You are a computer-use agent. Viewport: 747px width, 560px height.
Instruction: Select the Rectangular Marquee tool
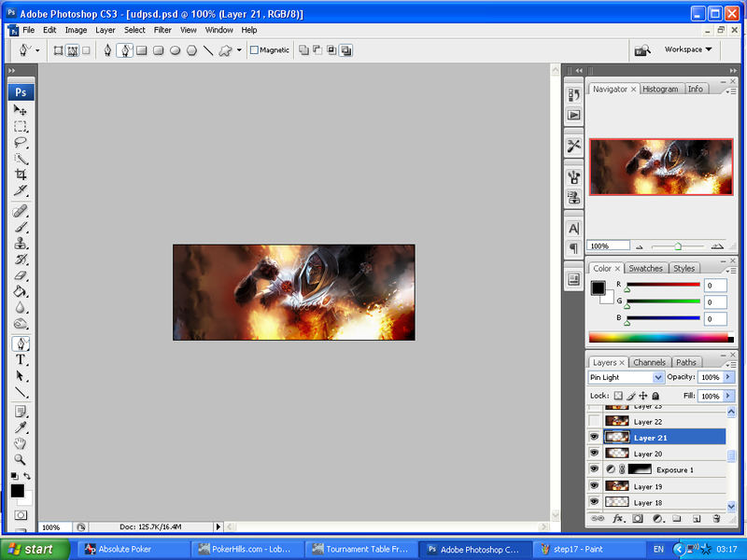point(20,126)
